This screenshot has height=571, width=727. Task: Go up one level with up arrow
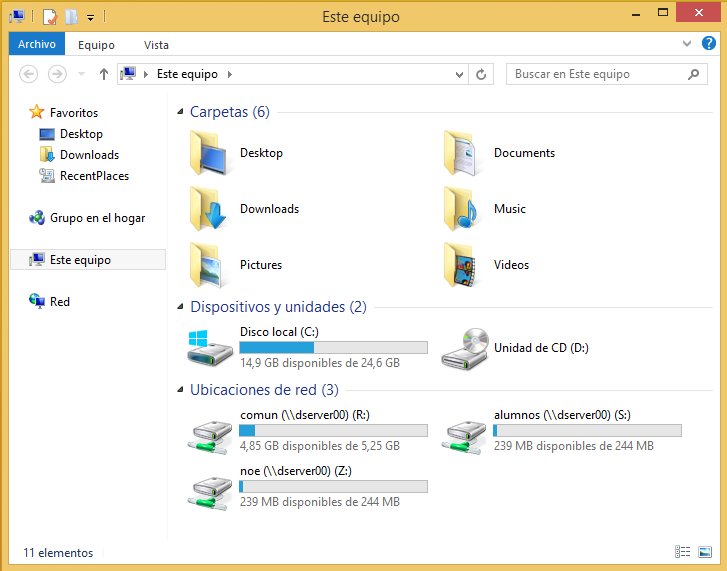pyautogui.click(x=104, y=74)
